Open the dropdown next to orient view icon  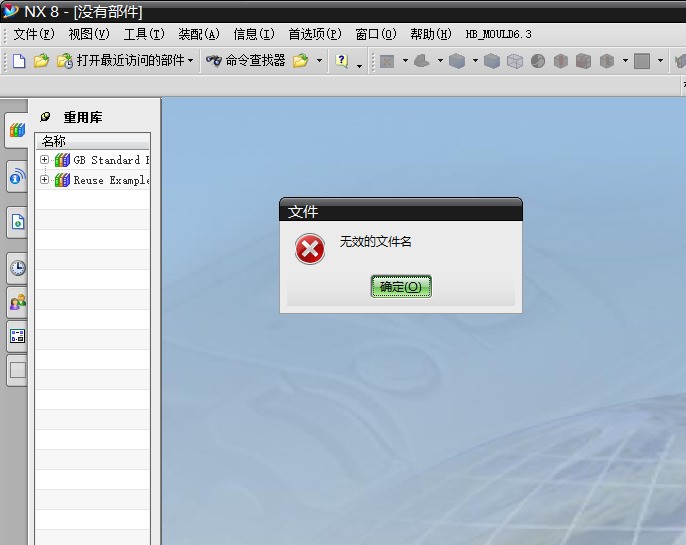coord(440,60)
